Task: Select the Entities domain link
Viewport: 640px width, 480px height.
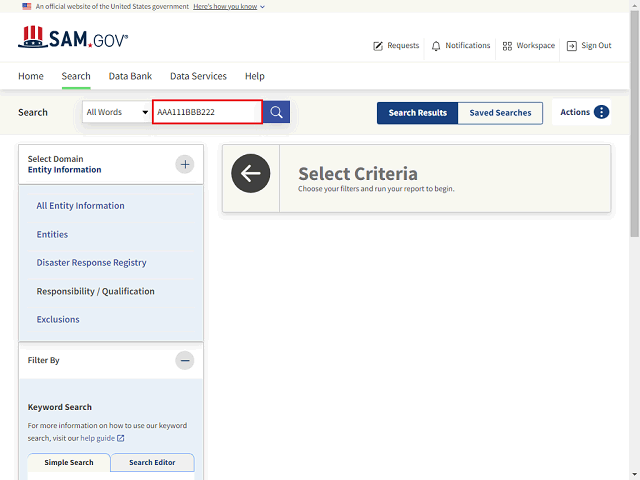Action: (52, 234)
